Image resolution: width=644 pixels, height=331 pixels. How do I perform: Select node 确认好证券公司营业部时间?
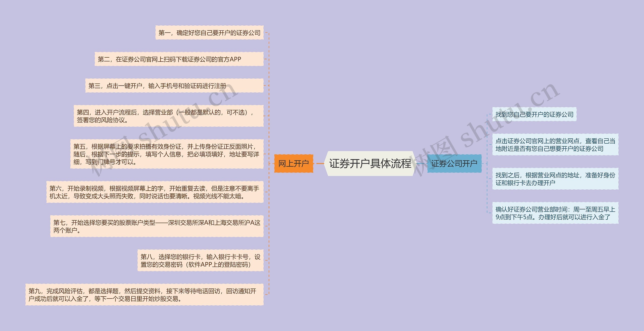pyautogui.click(x=555, y=213)
